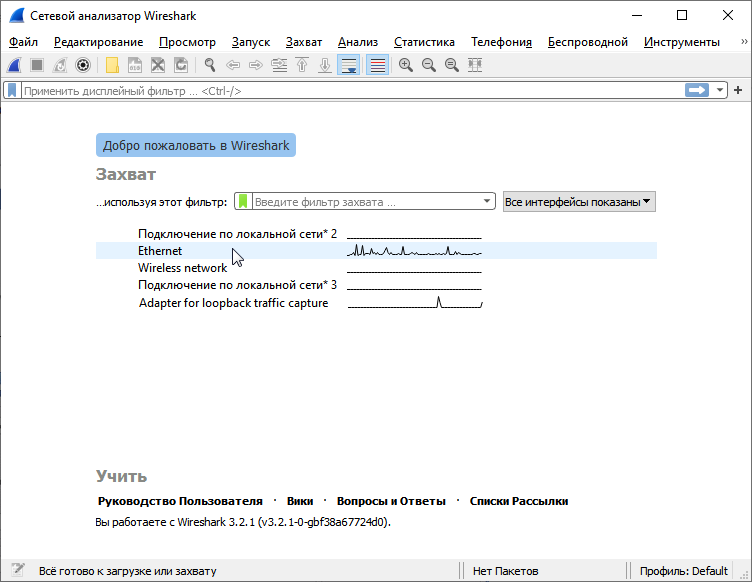This screenshot has width=752, height=582.
Task: Click the resize columns icon
Action: tap(474, 65)
